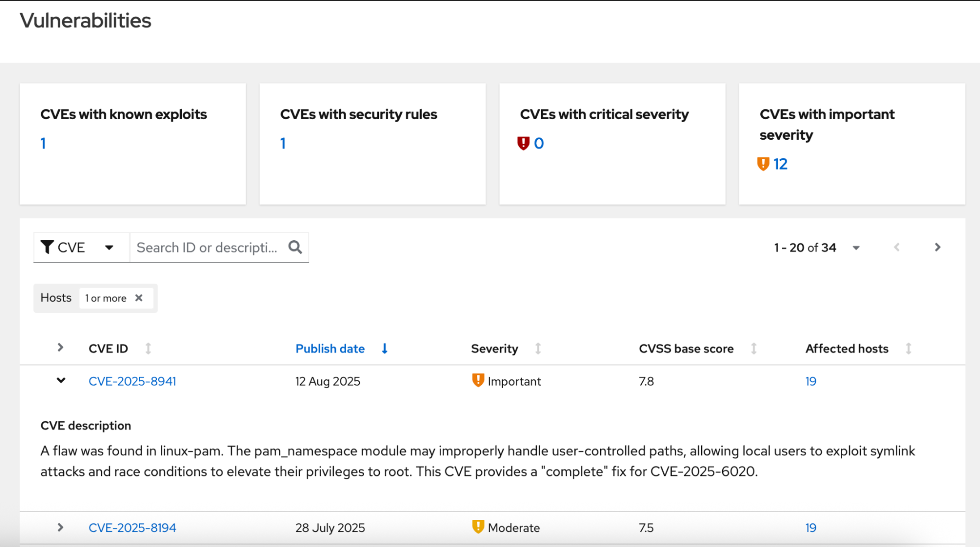Sort by Affected hosts column arrows
The width and height of the screenshot is (980, 547).
908,348
